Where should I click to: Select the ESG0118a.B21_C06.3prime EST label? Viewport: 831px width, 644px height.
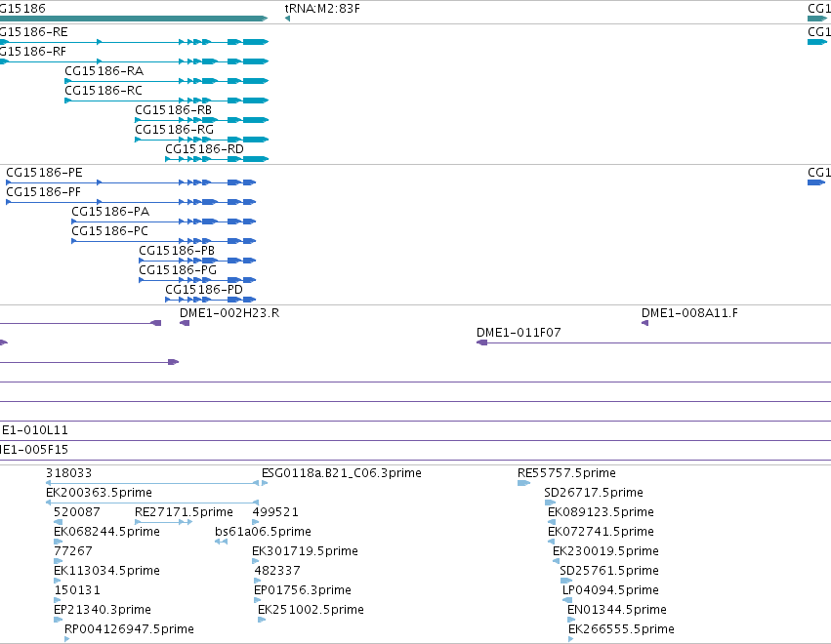coord(342,473)
